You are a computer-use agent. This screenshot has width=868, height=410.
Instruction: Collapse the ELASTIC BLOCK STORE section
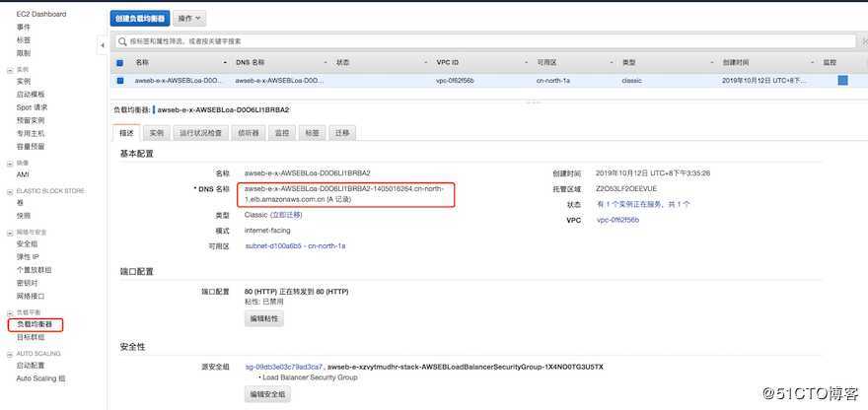click(x=10, y=191)
